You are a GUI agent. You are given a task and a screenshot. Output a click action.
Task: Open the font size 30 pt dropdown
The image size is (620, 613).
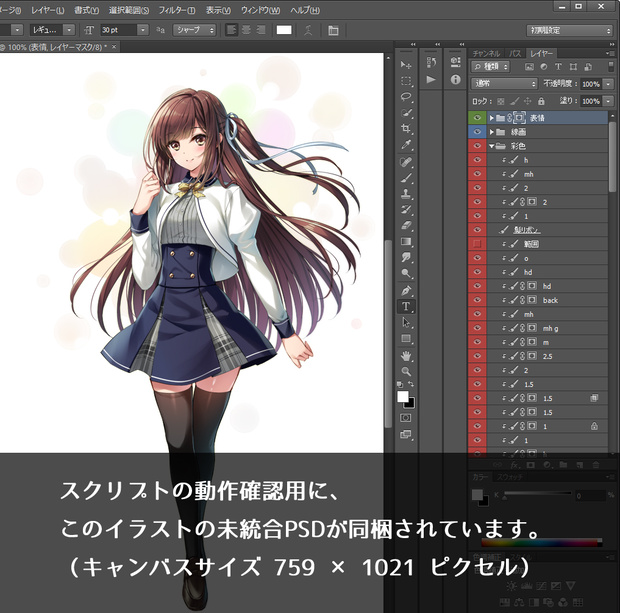pyautogui.click(x=143, y=30)
